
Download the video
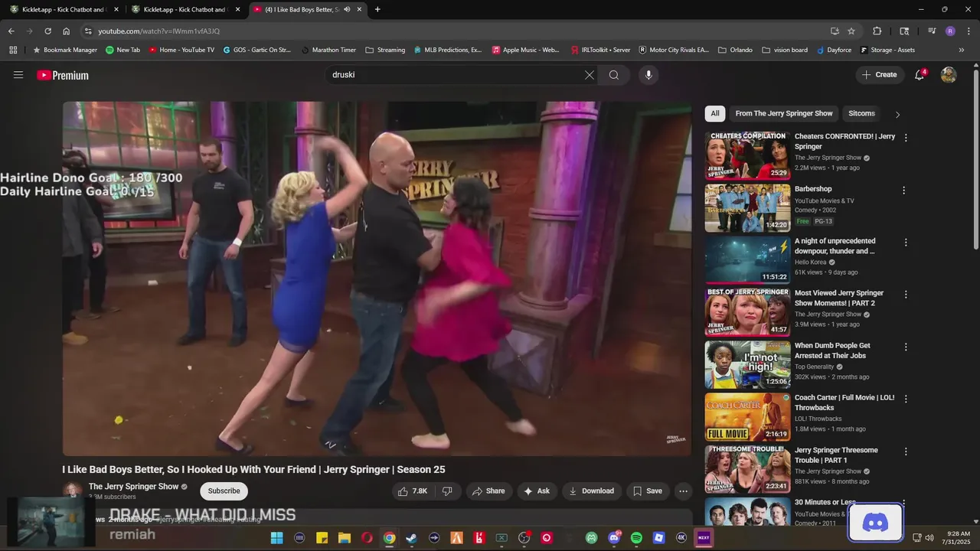[x=591, y=491]
